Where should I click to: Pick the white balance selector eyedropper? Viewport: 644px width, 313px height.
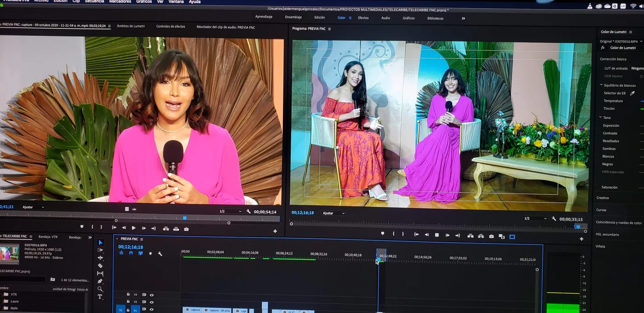[632, 93]
